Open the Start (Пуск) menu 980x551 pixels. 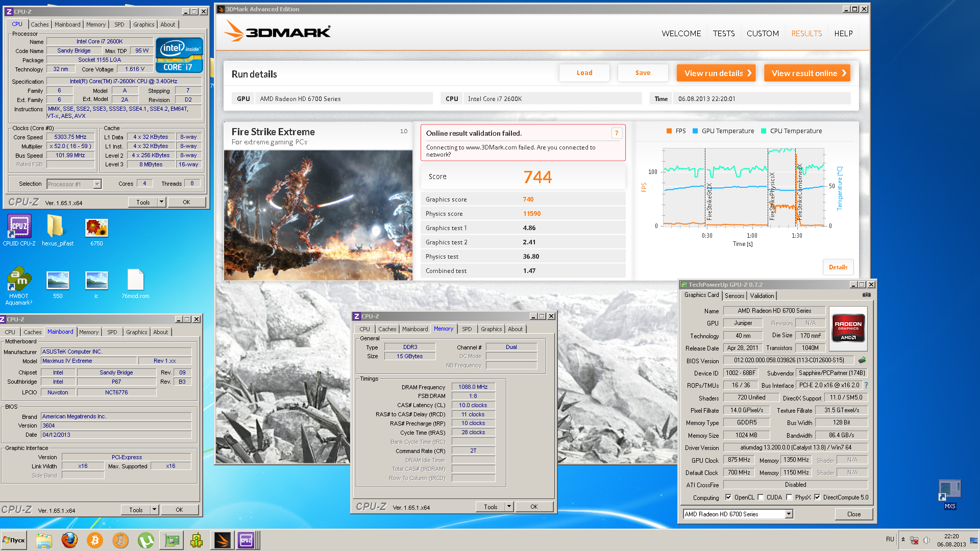[14, 540]
